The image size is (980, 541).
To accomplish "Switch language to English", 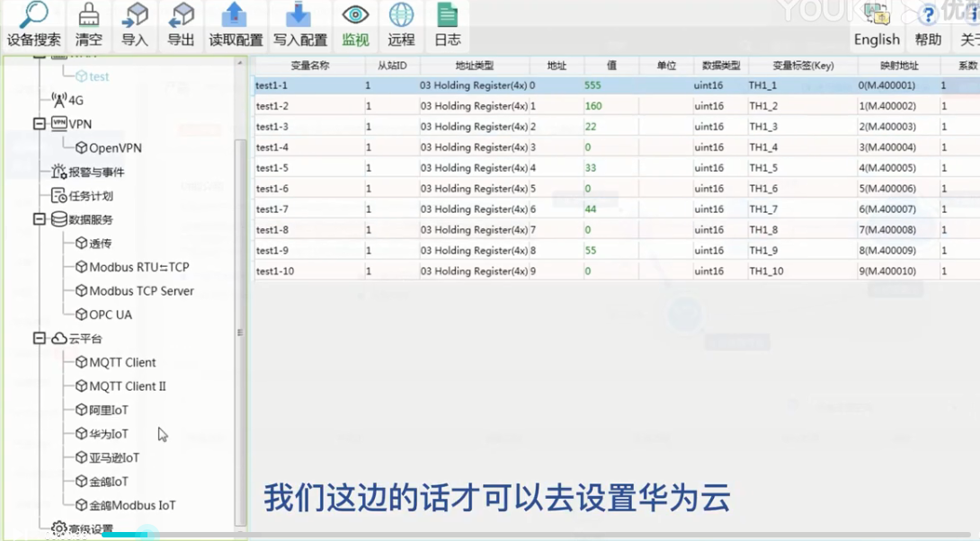I will coord(877,39).
